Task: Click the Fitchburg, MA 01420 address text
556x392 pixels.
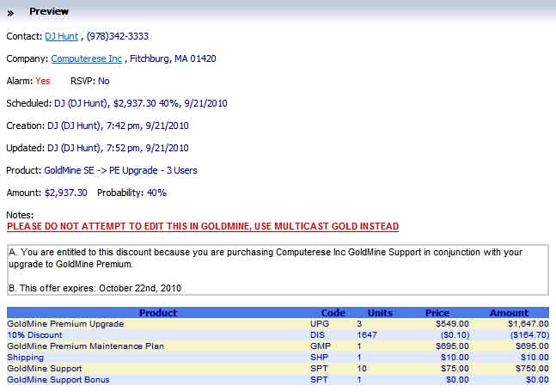Action: [173, 58]
